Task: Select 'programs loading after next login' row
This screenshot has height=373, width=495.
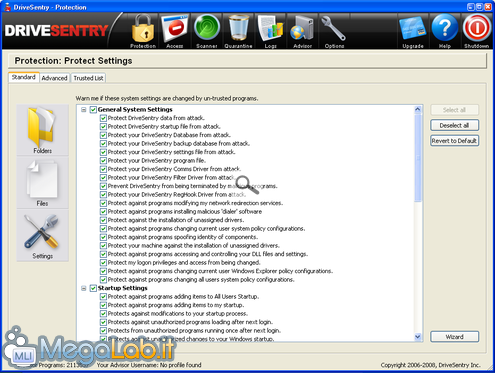Action: coord(190,322)
